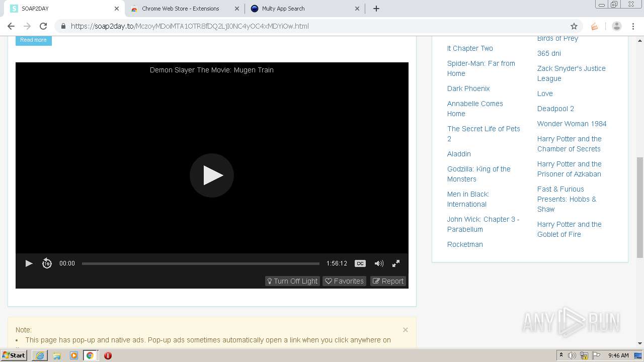Open Deadpool 2 link
Screen dimensions: 644x362
pyautogui.click(x=555, y=109)
